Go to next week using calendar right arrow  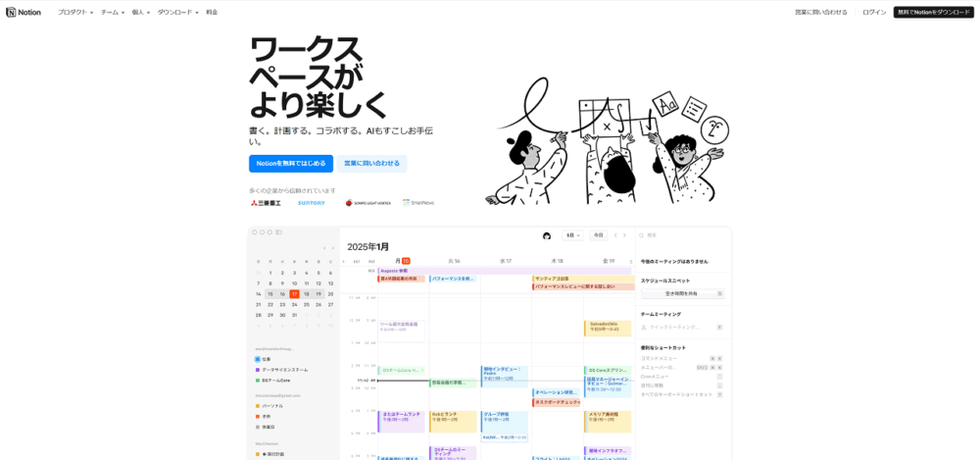[625, 235]
